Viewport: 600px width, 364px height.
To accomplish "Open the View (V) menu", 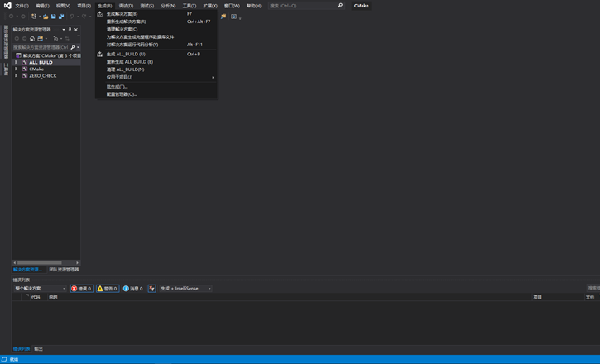I will [x=63, y=6].
